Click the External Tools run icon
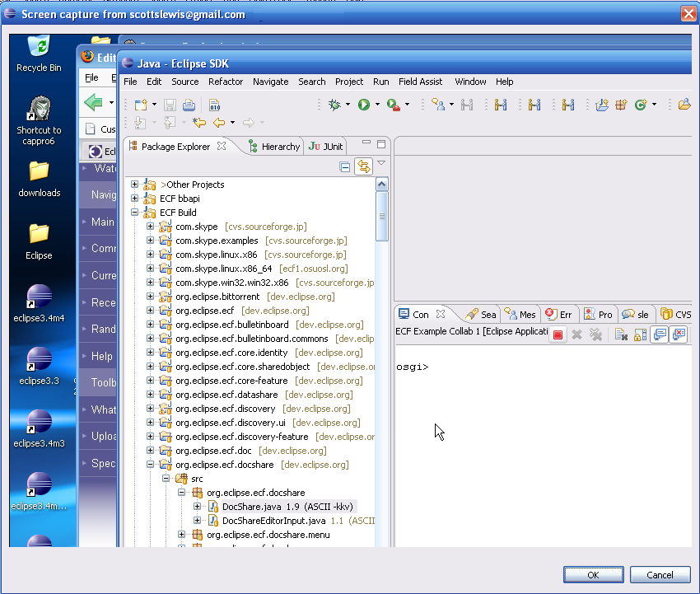Viewport: 700px width, 594px height. click(x=394, y=105)
